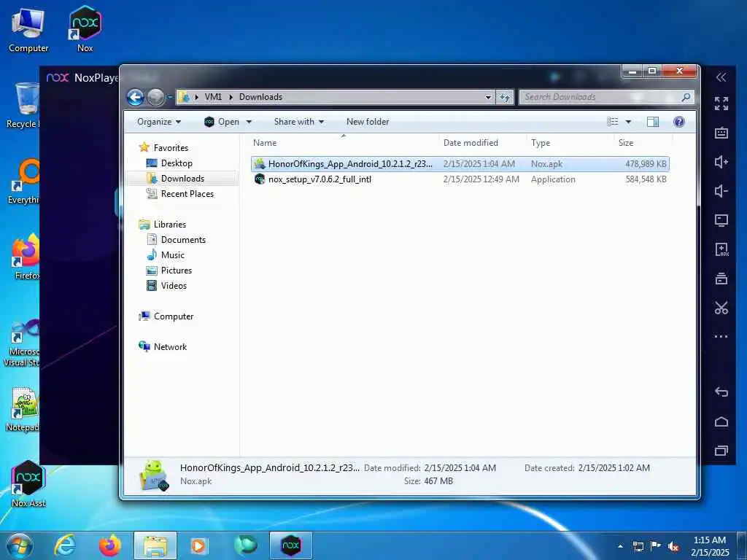Viewport: 747px width, 560px height.
Task: Expand the view options dropdown arrow
Action: pyautogui.click(x=628, y=122)
